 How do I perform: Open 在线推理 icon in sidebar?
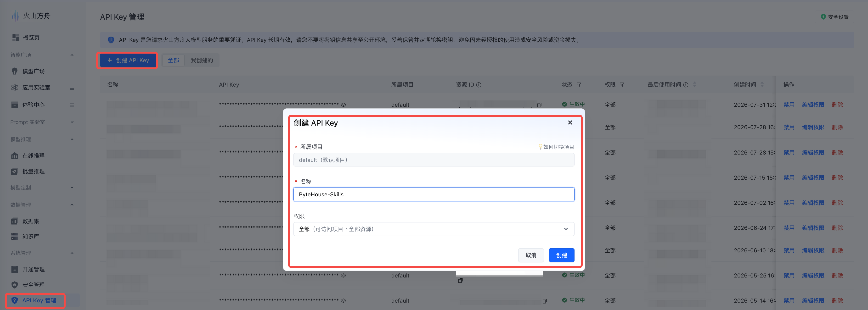15,155
